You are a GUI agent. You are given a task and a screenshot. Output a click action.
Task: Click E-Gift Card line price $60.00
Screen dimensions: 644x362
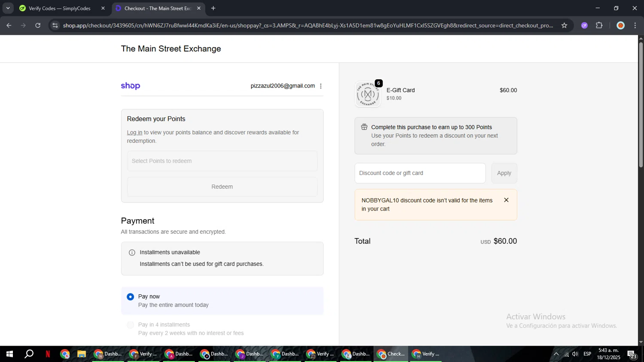pos(508,90)
